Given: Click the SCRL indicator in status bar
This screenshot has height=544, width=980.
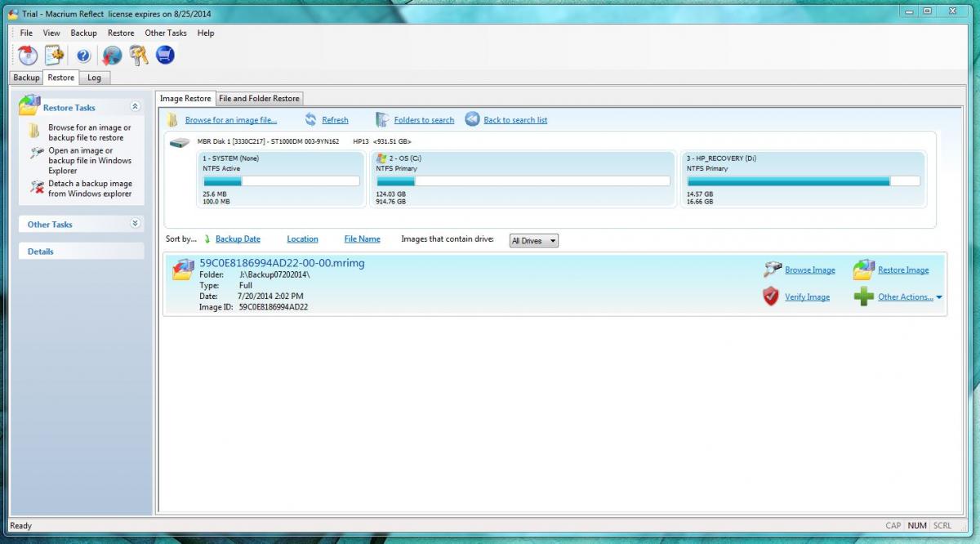Looking at the screenshot, I should coord(942,525).
